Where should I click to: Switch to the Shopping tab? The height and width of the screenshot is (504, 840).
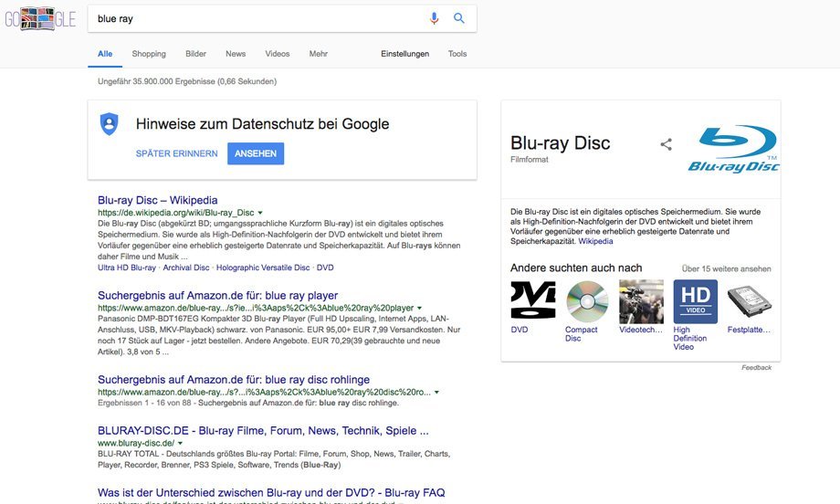click(149, 54)
